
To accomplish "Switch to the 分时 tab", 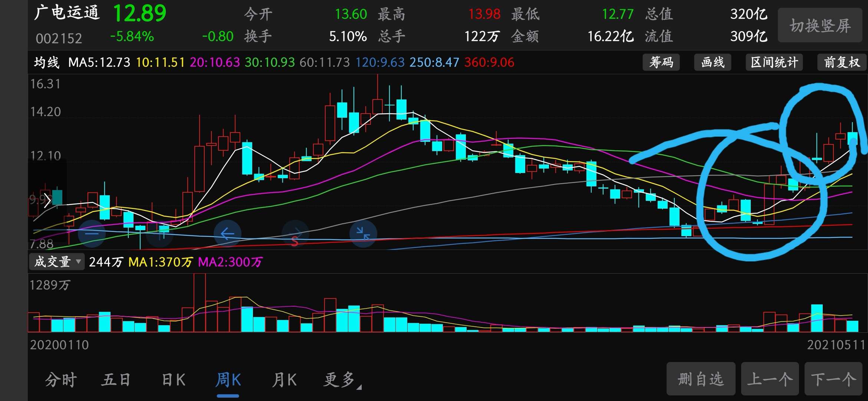I will (61, 380).
